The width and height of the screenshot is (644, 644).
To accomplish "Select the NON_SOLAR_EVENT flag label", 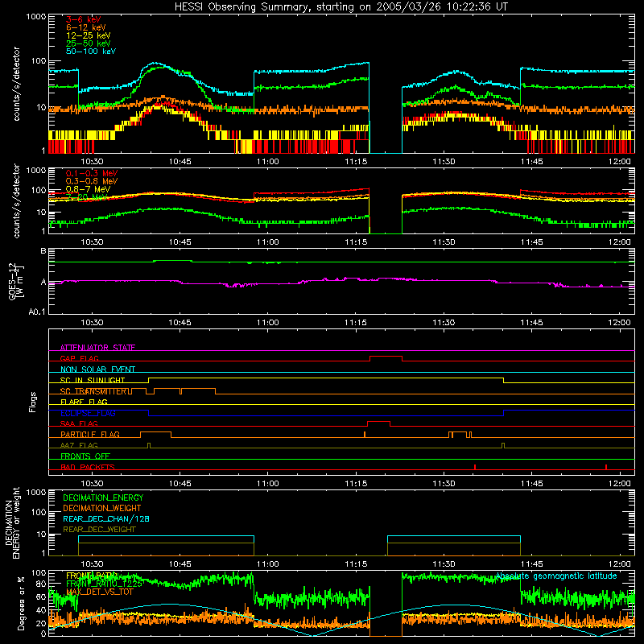I will pyautogui.click(x=97, y=369).
